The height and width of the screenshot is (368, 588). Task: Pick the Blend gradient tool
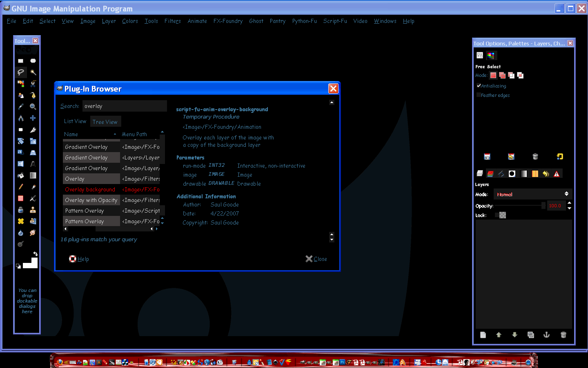pyautogui.click(x=33, y=175)
